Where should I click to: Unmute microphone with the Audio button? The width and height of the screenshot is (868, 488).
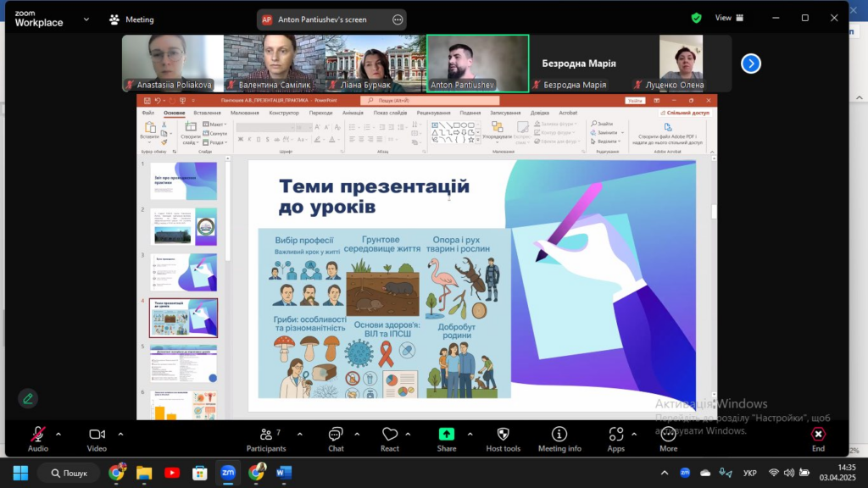point(37,440)
